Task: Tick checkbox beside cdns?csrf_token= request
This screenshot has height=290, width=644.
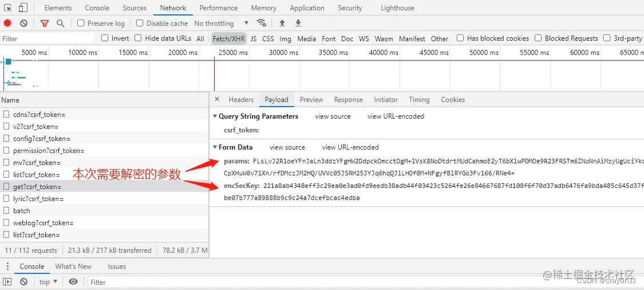Action: pyautogui.click(x=6, y=115)
